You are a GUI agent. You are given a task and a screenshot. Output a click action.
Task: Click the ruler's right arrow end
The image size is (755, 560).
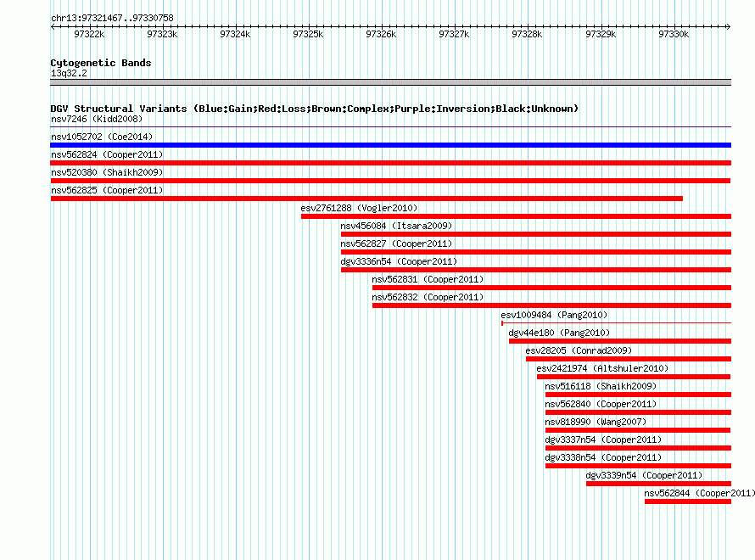point(729,26)
